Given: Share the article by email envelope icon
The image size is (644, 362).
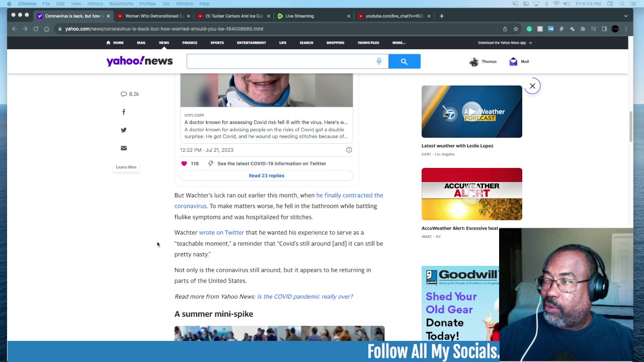Looking at the screenshot, I should (x=124, y=148).
